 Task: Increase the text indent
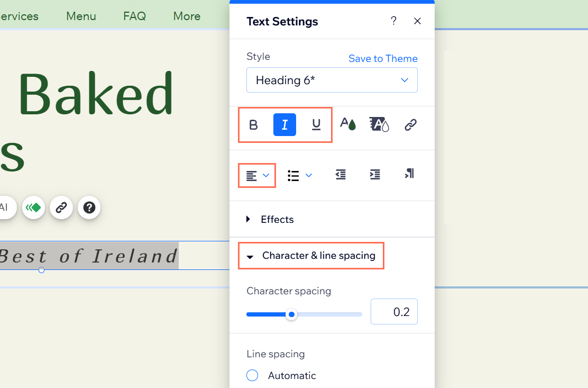coord(374,175)
